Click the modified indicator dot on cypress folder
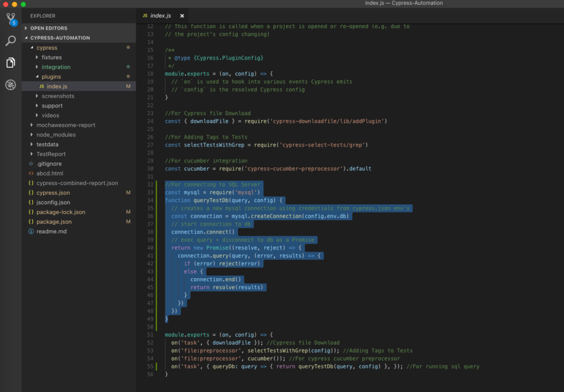Screen dimensions: 564x392 [128, 47]
